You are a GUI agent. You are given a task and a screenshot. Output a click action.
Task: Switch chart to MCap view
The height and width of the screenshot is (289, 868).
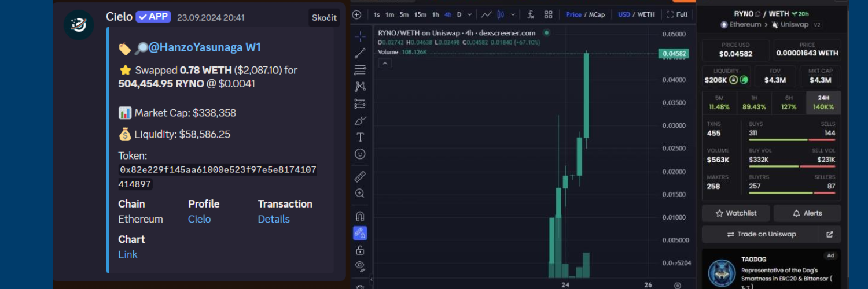pos(597,14)
